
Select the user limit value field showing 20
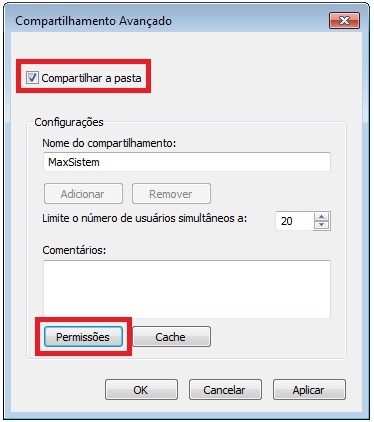point(295,221)
